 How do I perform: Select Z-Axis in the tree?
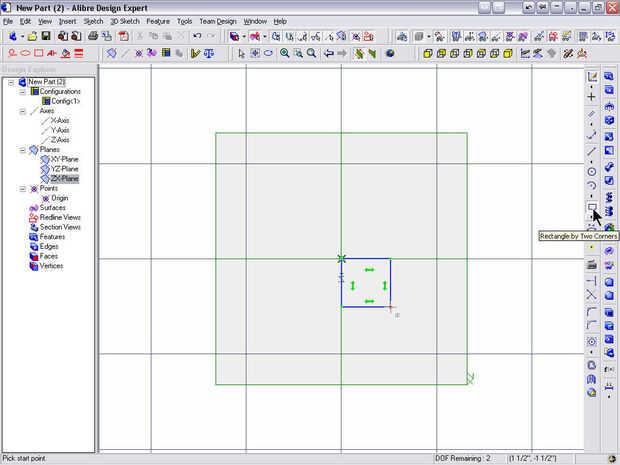pos(60,140)
